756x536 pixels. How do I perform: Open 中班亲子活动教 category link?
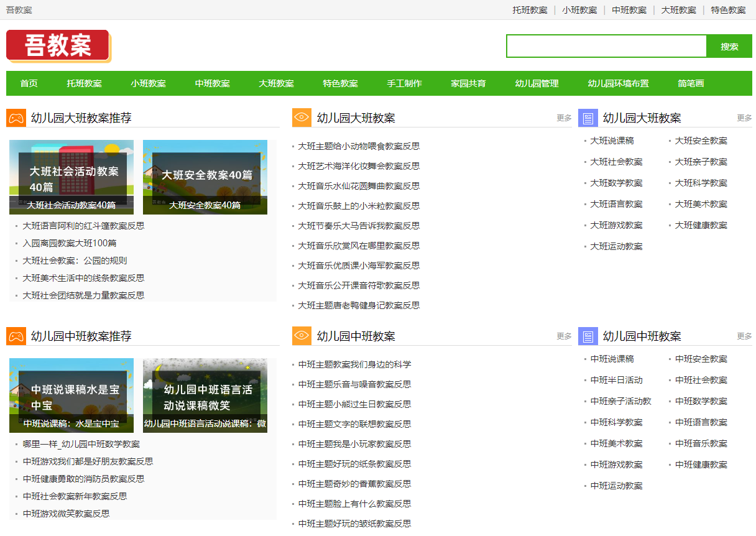click(x=620, y=401)
